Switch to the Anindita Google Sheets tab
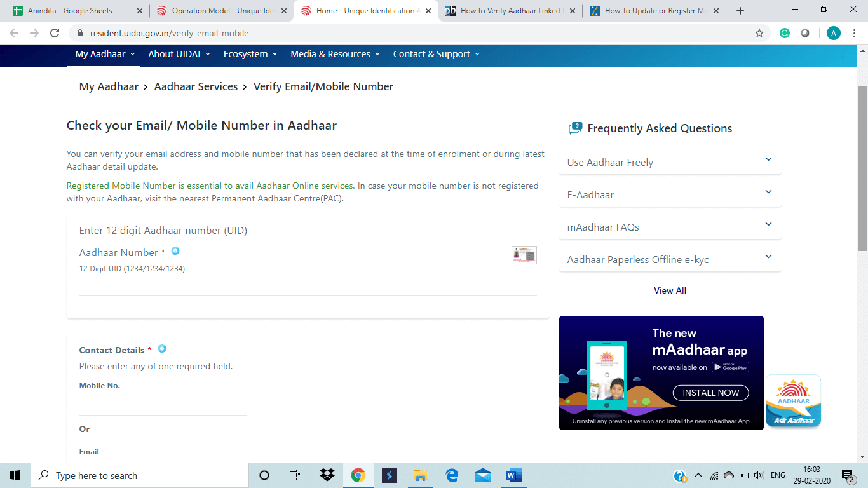Screen dimensions: 868x488 75,11
